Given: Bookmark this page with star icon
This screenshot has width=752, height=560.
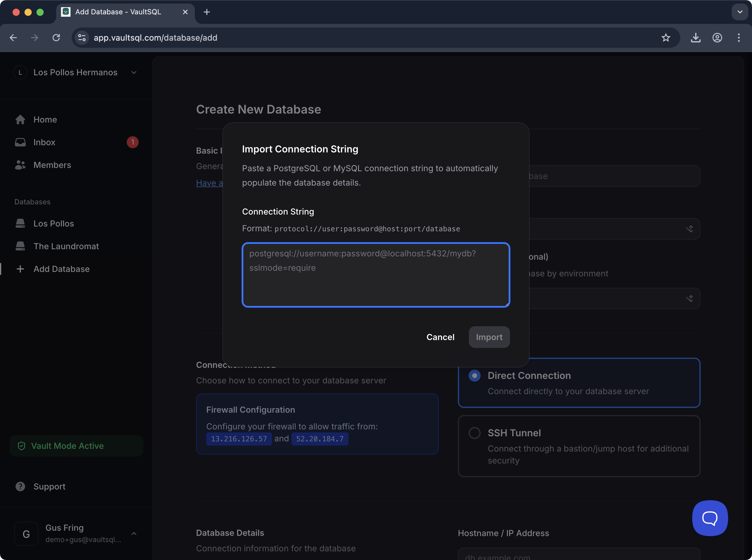Looking at the screenshot, I should tap(666, 38).
